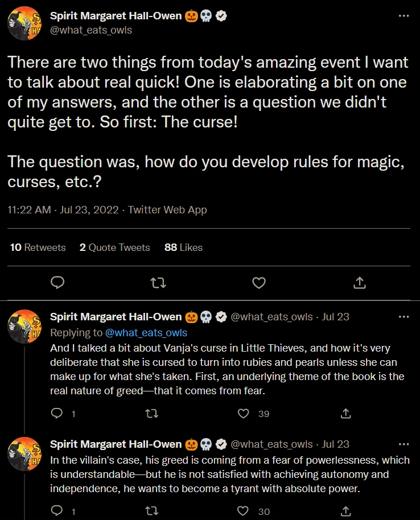The image size is (420, 520).
Task: View the 10 Retweets list
Action: [x=38, y=247]
